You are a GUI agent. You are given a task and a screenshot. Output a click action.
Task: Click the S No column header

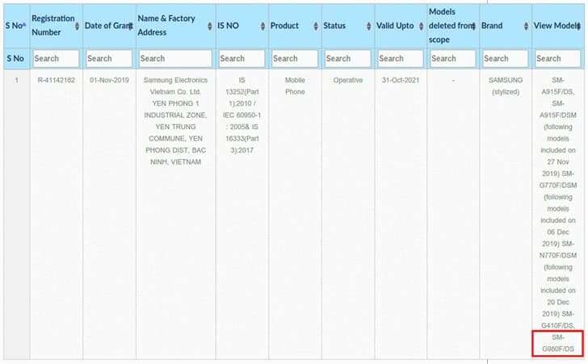[x=15, y=26]
